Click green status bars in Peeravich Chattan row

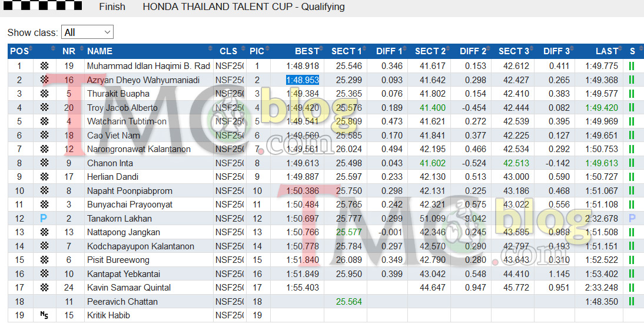[x=632, y=301]
